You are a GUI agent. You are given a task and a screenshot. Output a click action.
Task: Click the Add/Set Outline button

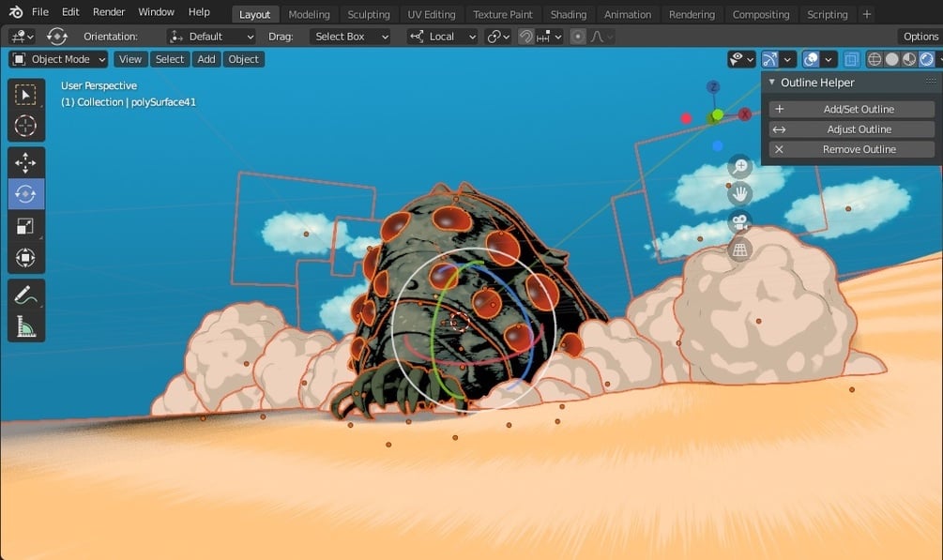coord(852,109)
